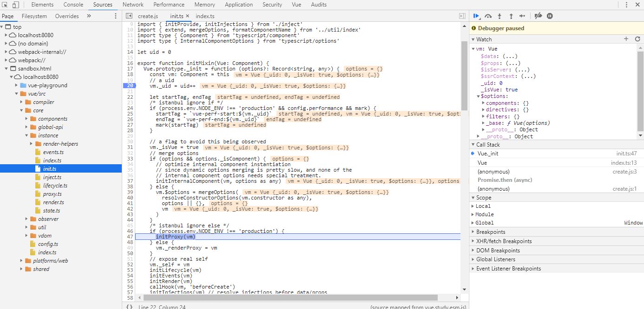Viewport: 644px width, 309px height.
Task: Step over next function call
Action: tap(488, 16)
